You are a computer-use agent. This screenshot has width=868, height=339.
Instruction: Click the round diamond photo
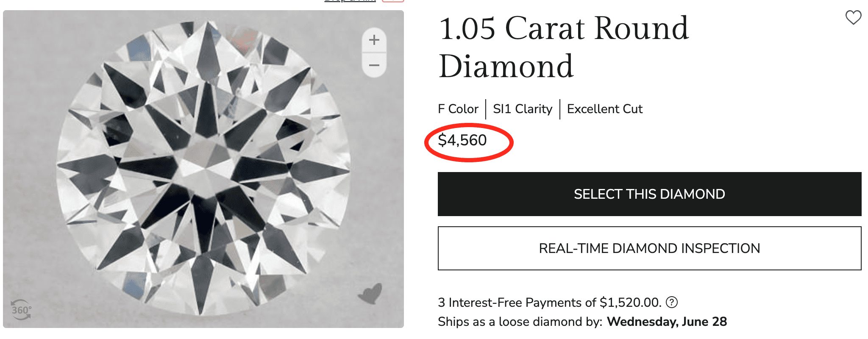click(203, 169)
